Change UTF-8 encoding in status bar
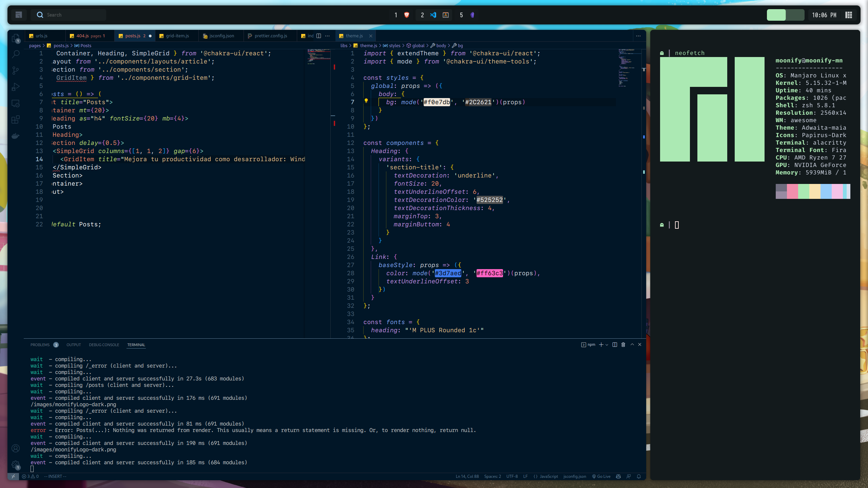 (x=512, y=476)
